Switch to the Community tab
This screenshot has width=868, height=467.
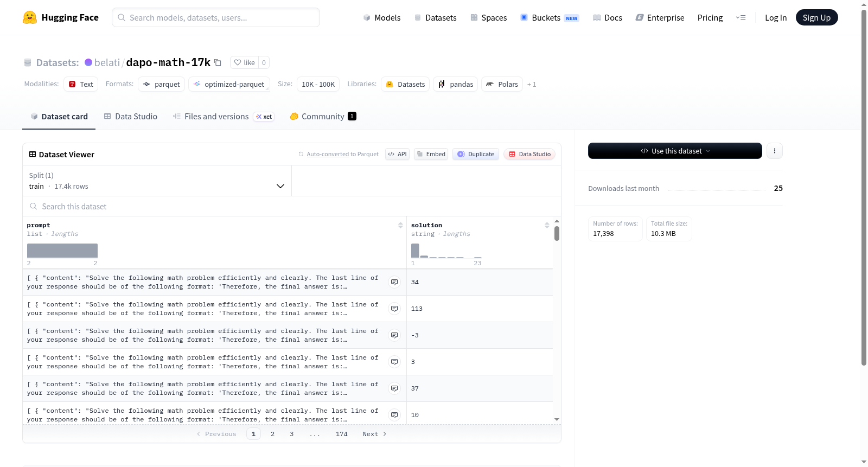[x=323, y=116]
